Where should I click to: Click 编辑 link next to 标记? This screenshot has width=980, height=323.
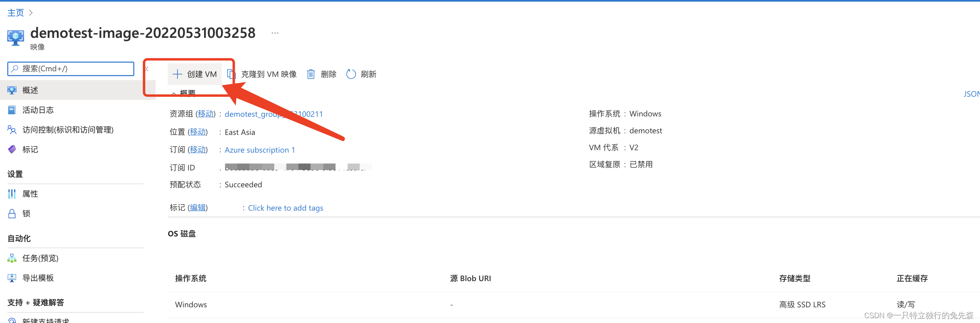198,208
